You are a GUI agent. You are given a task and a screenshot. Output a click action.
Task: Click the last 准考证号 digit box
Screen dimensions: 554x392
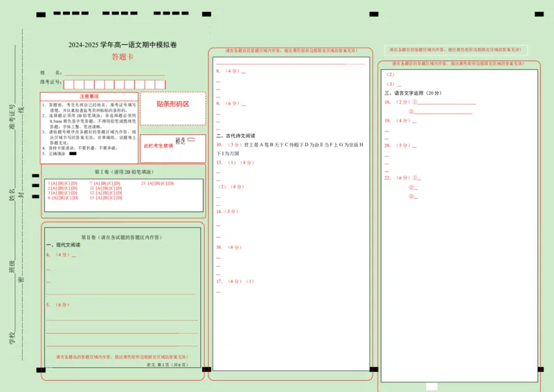coord(160,84)
